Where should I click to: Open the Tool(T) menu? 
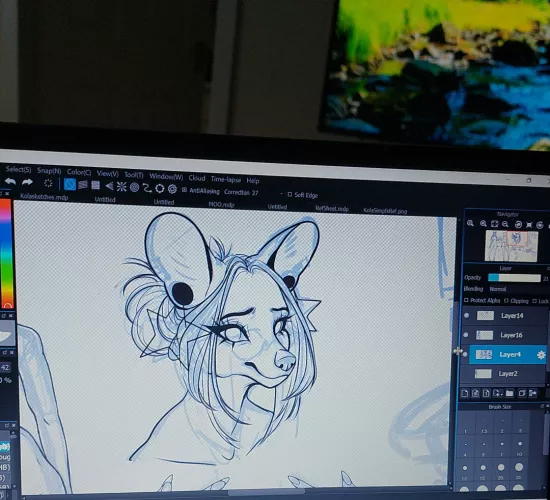click(x=134, y=175)
